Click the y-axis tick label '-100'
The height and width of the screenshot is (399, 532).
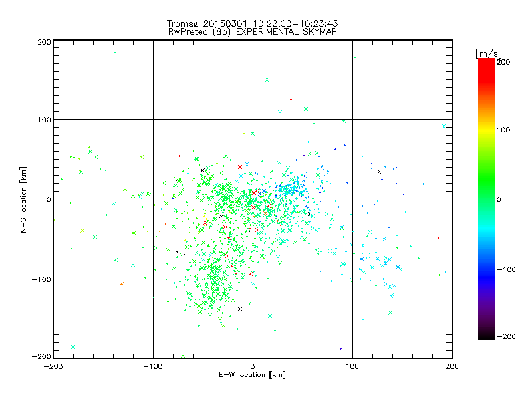(x=41, y=279)
